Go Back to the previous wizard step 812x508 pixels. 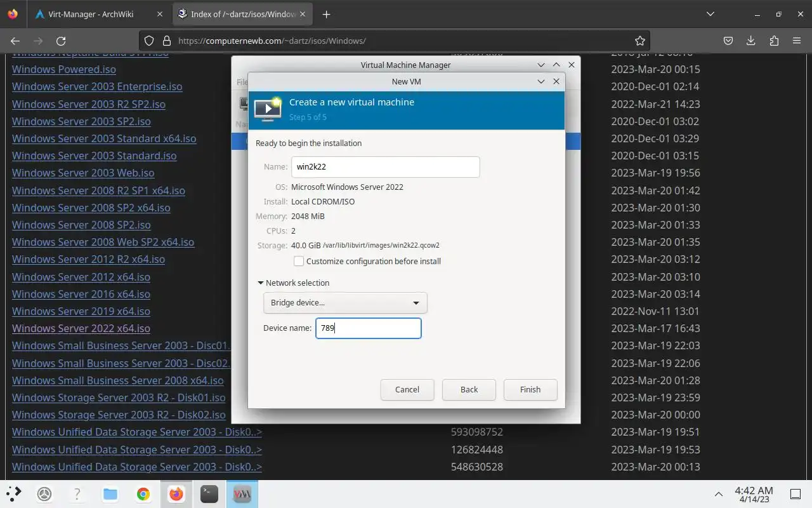pos(469,390)
